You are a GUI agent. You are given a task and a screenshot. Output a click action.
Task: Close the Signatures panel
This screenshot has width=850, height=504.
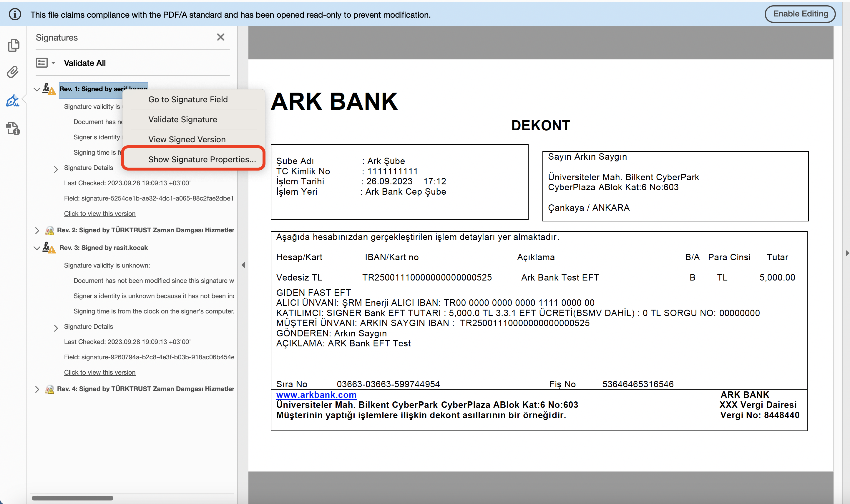[220, 37]
